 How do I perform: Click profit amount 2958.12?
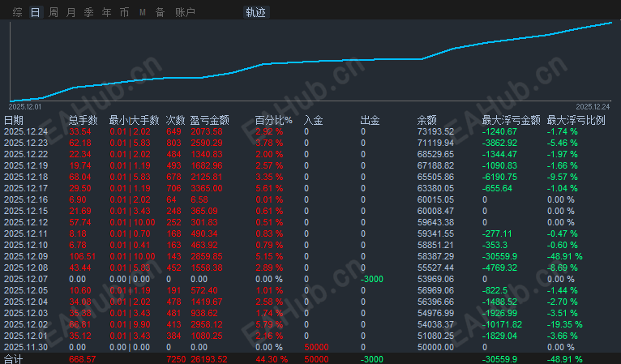pos(207,325)
